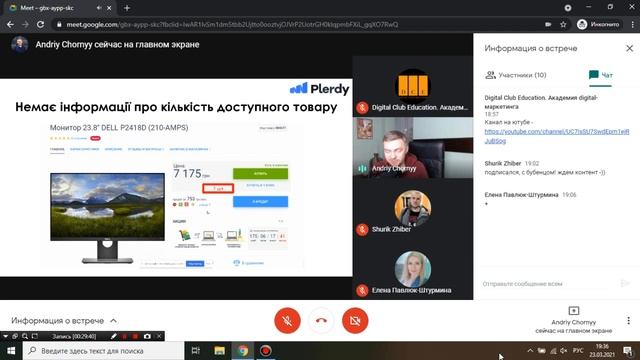Click the shared presentation slide area
The image size is (640, 360).
coord(176,178)
